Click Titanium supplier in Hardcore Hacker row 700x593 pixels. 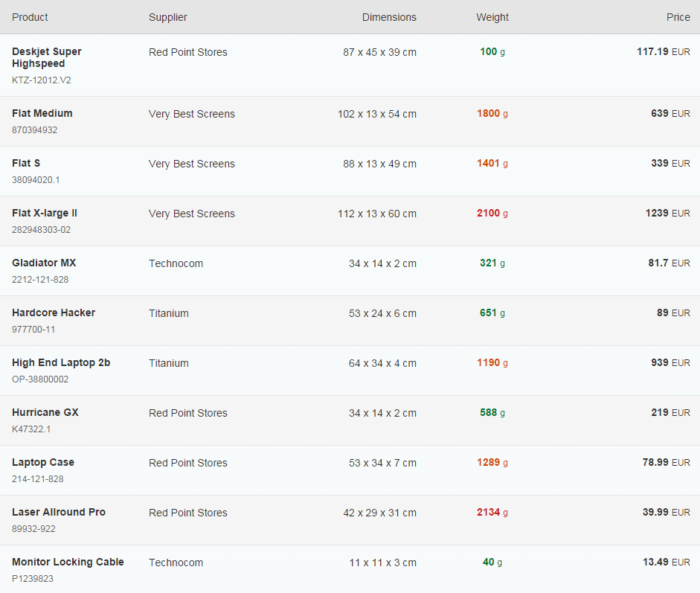point(169,313)
